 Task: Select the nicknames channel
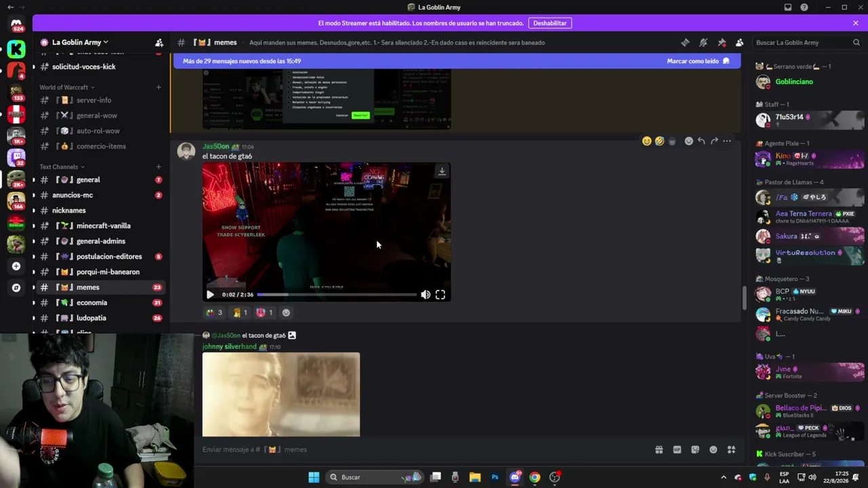100,210
